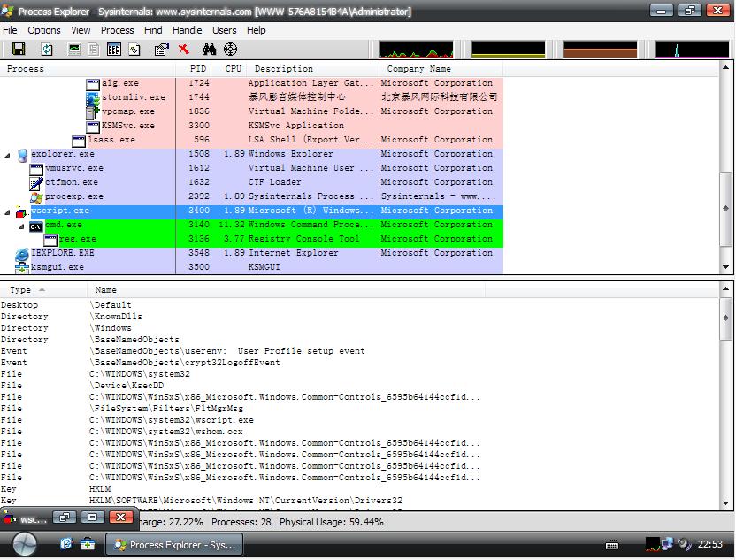Toggle the process tree view icon
This screenshot has width=736, height=560.
tap(93, 50)
